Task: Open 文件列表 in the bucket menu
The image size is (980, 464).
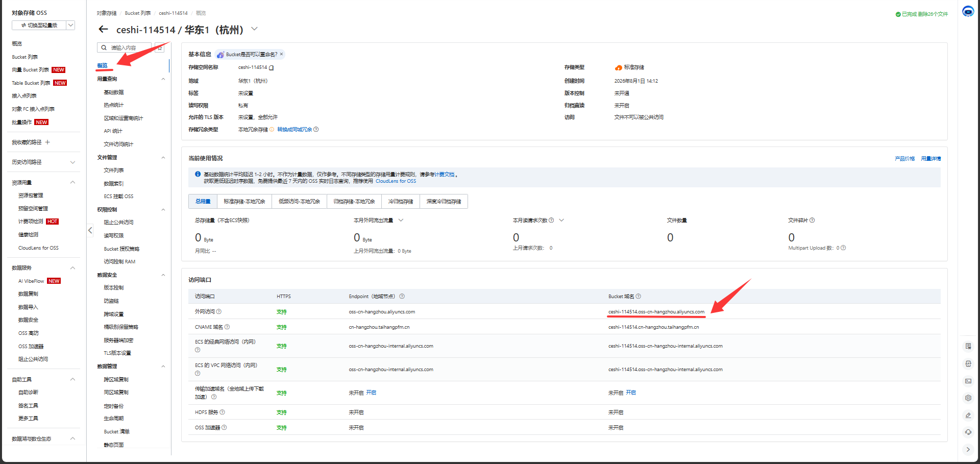Action: [x=114, y=170]
